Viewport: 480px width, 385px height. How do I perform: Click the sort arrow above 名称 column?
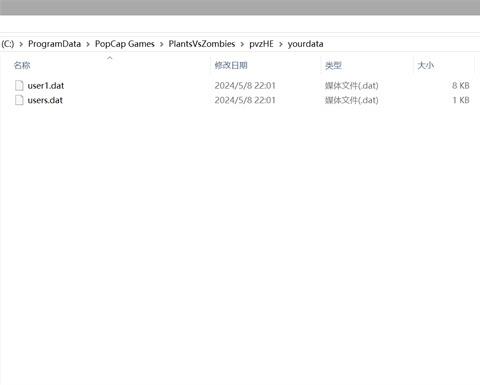[x=110, y=58]
